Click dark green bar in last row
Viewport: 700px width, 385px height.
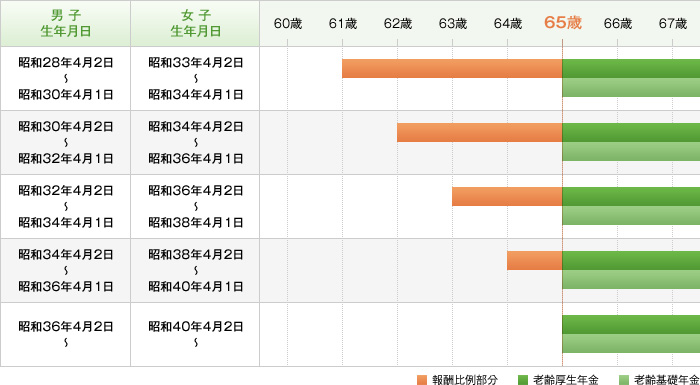(631, 325)
